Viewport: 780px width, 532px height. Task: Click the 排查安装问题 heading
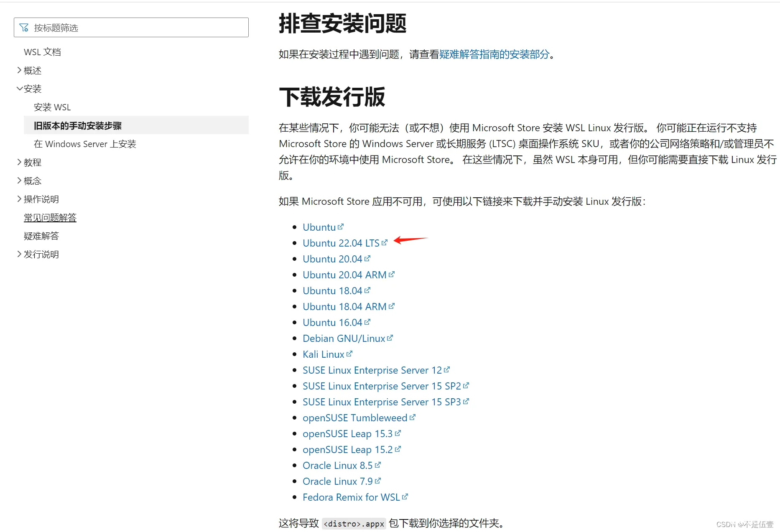[343, 23]
